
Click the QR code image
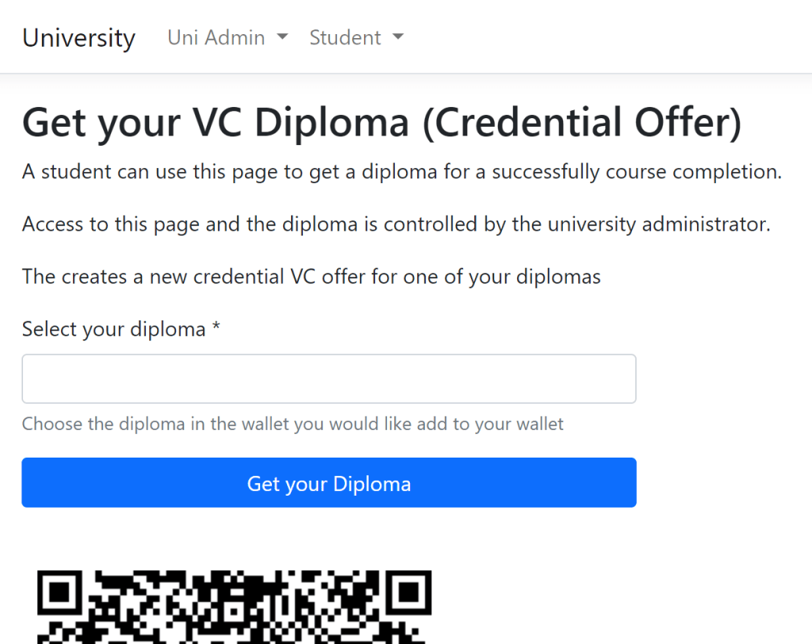click(235, 608)
